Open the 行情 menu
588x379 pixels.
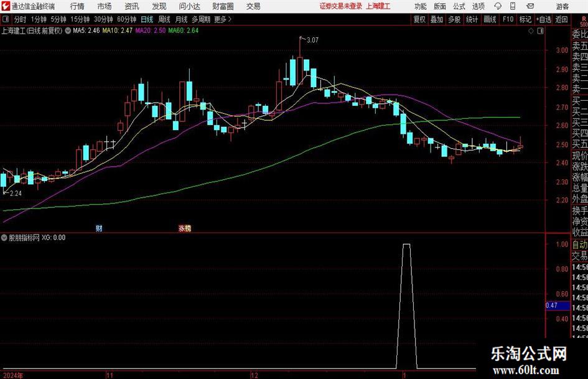tap(77, 6)
